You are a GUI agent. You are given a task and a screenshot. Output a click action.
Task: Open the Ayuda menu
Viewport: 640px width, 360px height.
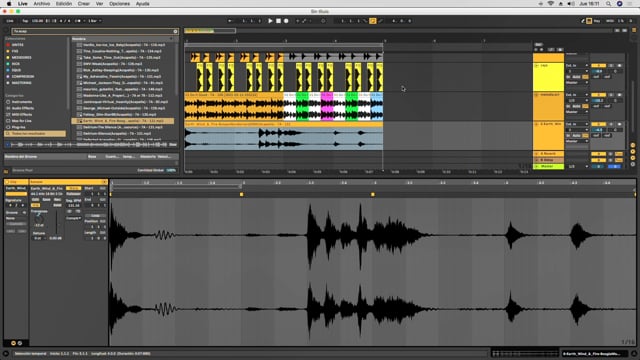142,4
